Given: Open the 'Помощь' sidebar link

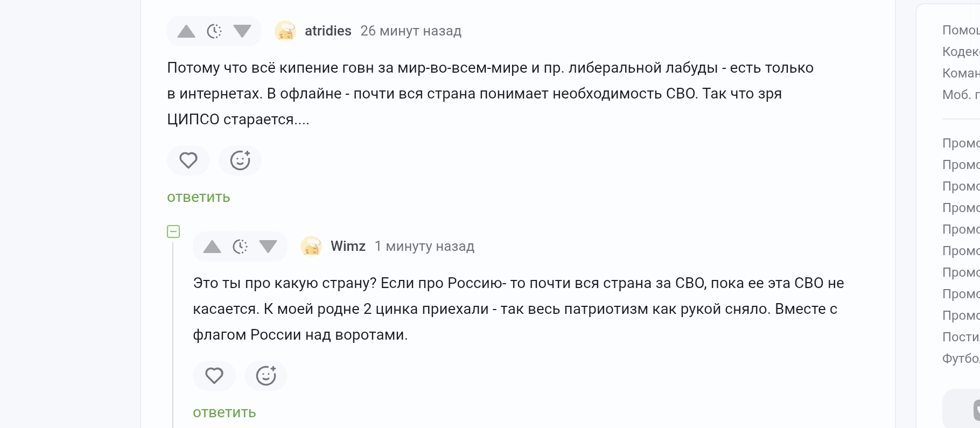Looking at the screenshot, I should tap(961, 30).
